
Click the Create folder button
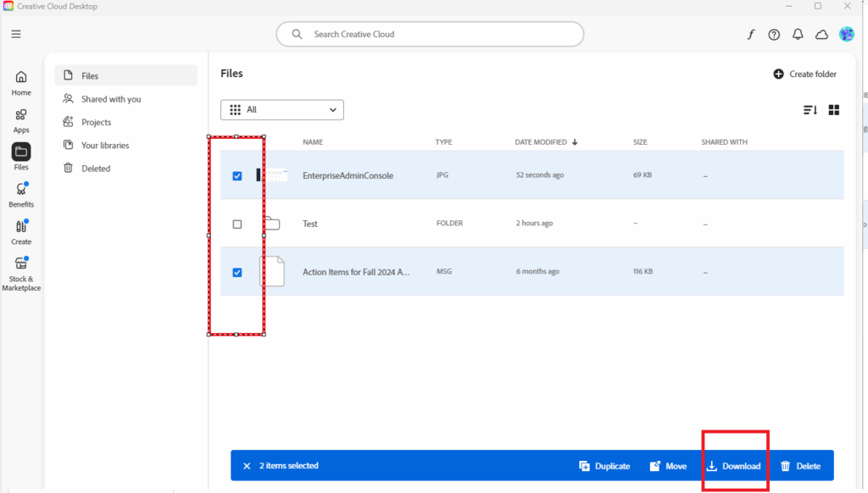point(804,75)
